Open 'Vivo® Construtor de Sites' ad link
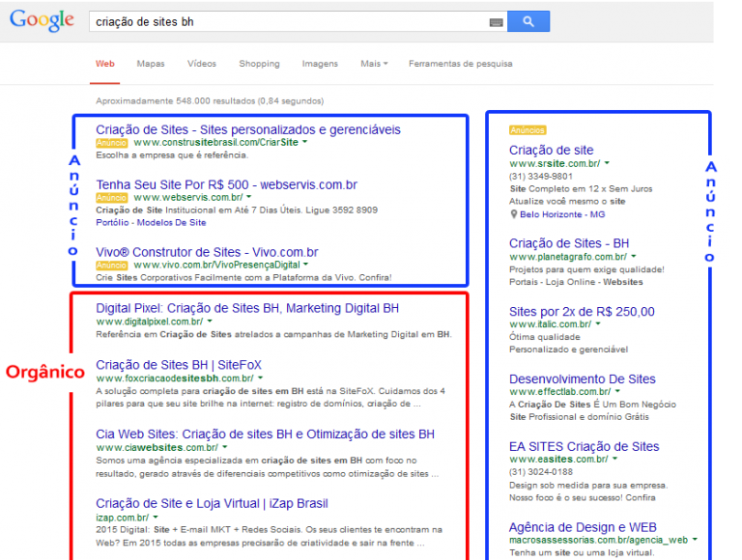The width and height of the screenshot is (742, 560). [207, 252]
